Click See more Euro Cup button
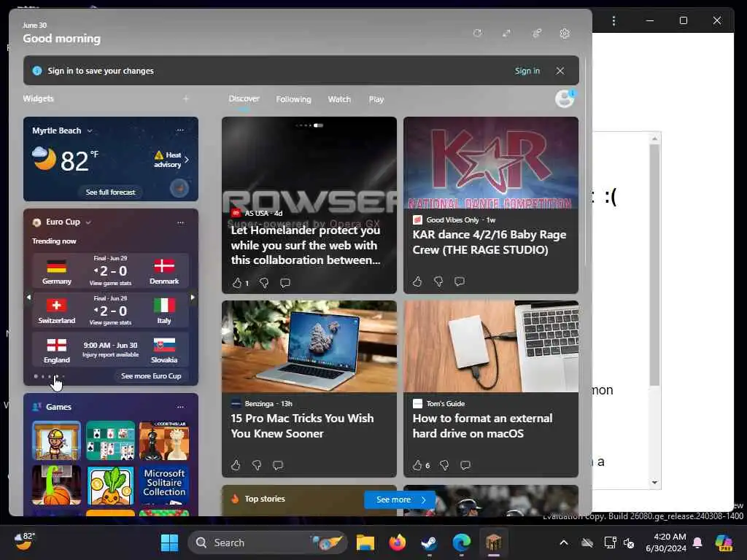This screenshot has height=560, width=747. pyautogui.click(x=151, y=376)
